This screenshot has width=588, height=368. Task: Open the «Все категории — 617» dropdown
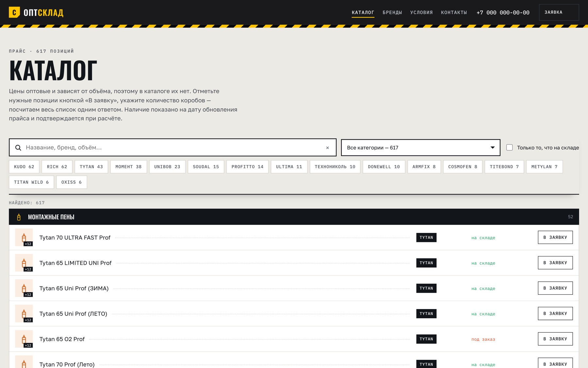click(421, 148)
